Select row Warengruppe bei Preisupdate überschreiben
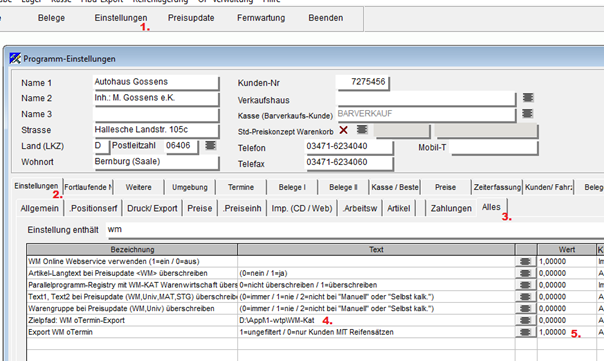 click(315, 309)
